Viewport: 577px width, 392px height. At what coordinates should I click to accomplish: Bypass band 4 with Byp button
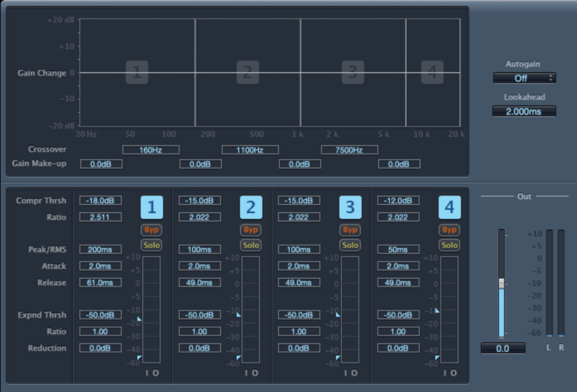pos(450,230)
